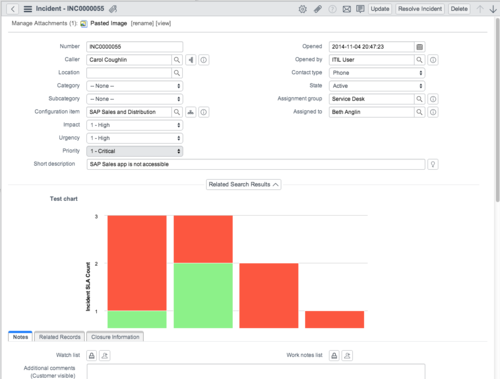Open the help question mark icon
The height and width of the screenshot is (379, 500).
[332, 9]
